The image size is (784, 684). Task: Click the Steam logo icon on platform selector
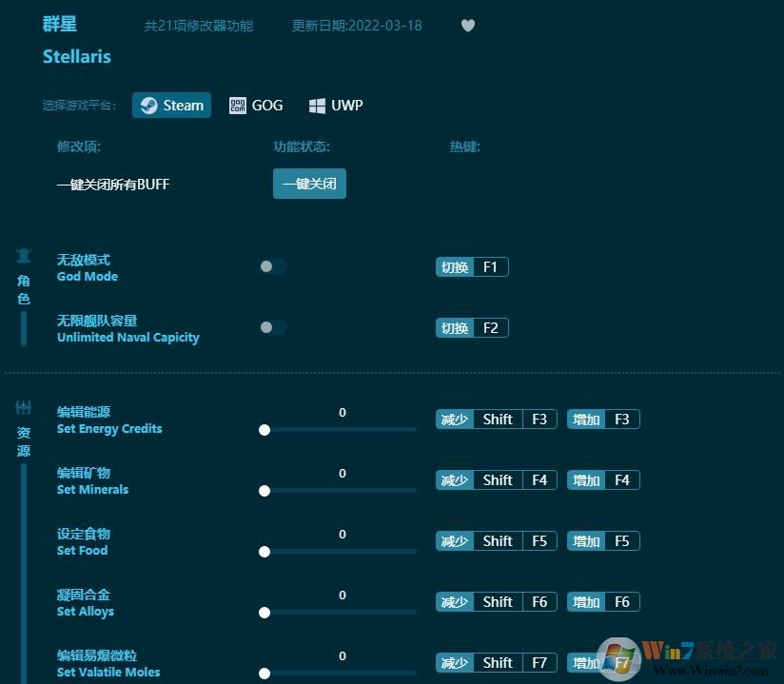tap(148, 105)
